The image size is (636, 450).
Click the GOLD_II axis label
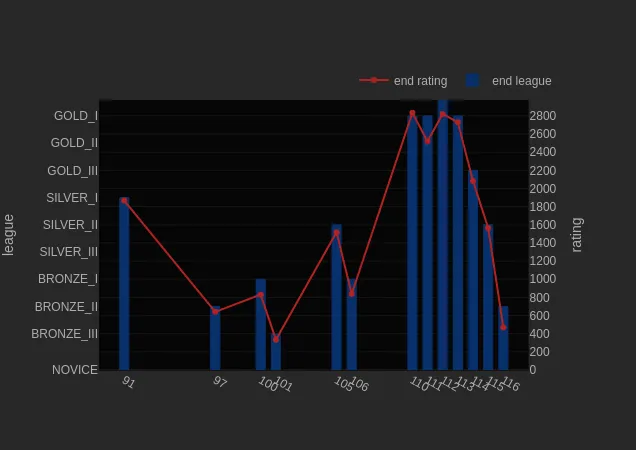(74, 143)
